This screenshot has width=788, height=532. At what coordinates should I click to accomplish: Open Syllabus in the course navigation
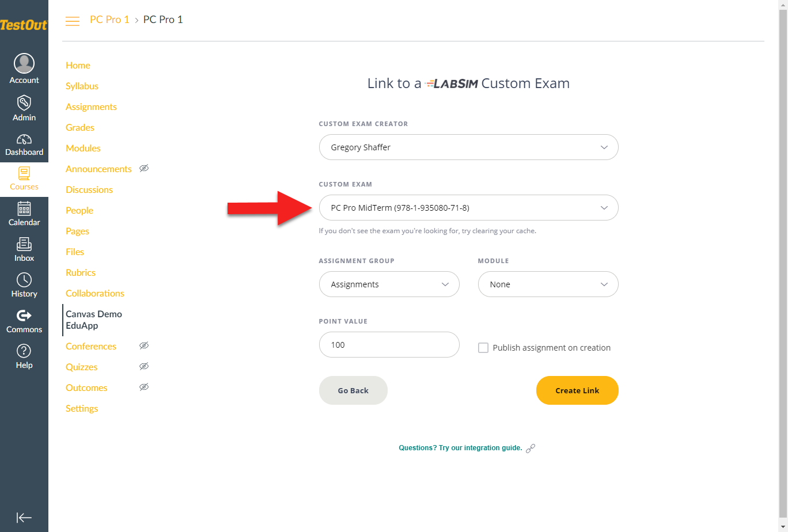(x=82, y=86)
